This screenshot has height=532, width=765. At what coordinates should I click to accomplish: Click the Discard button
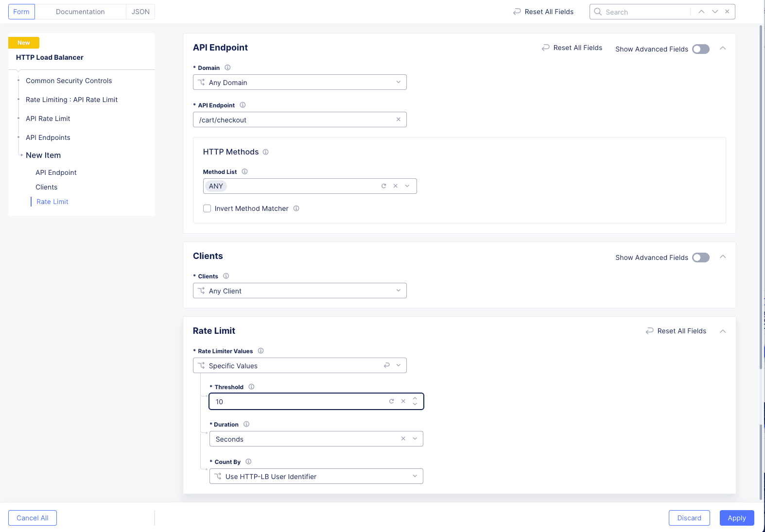pyautogui.click(x=689, y=518)
